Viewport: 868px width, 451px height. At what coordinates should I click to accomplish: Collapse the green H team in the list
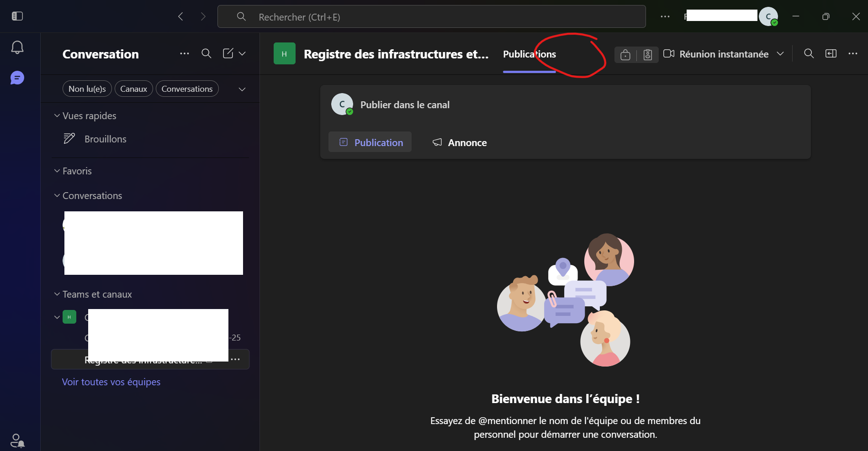click(x=57, y=317)
